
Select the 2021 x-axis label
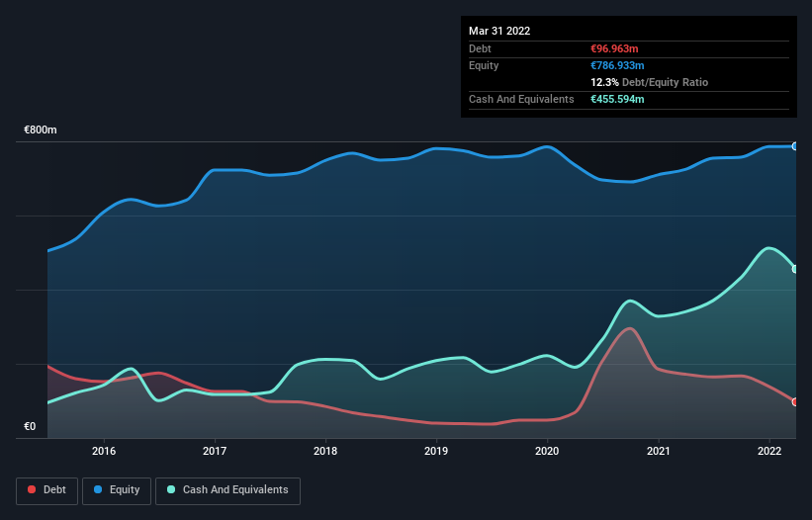(x=658, y=451)
